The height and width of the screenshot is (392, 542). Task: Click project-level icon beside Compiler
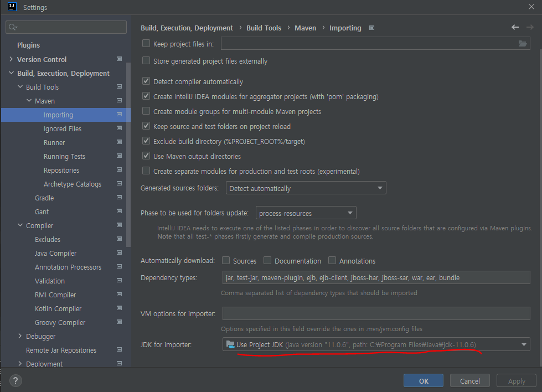coord(119,225)
